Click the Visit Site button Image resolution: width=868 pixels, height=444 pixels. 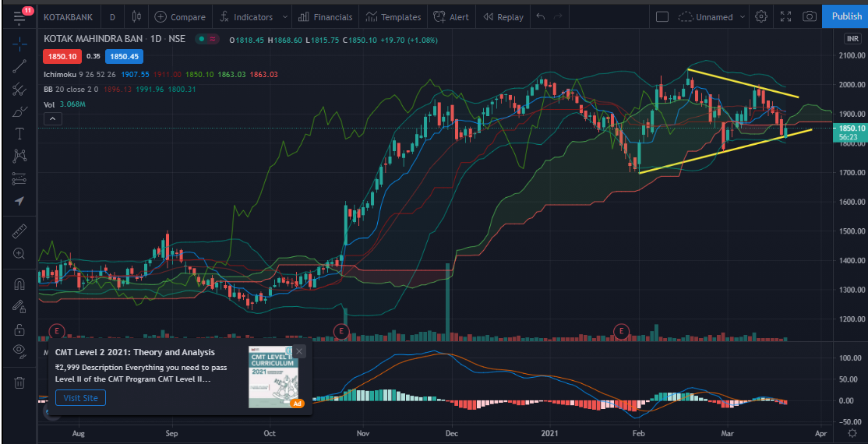(x=80, y=397)
